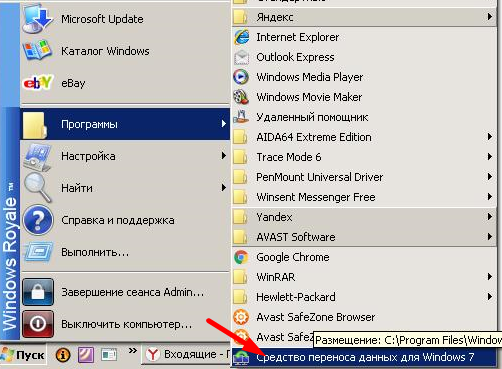
Task: Open the eBay icon shortcut
Action: pyautogui.click(x=37, y=83)
